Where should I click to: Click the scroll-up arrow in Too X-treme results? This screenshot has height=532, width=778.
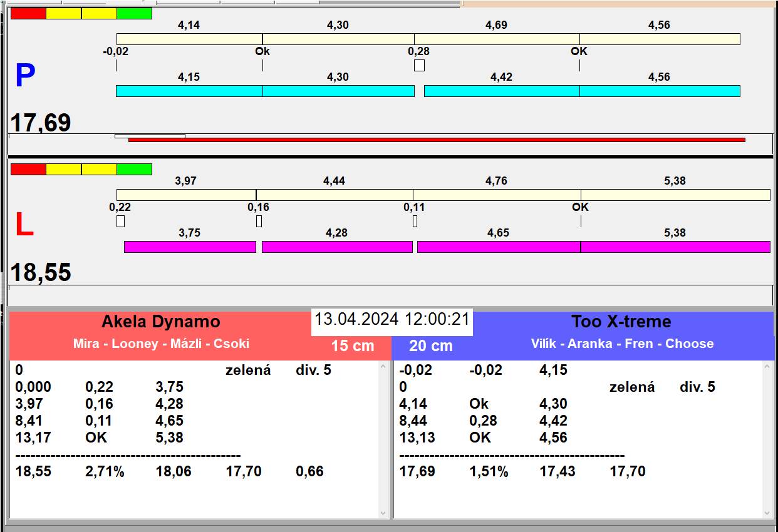(767, 367)
